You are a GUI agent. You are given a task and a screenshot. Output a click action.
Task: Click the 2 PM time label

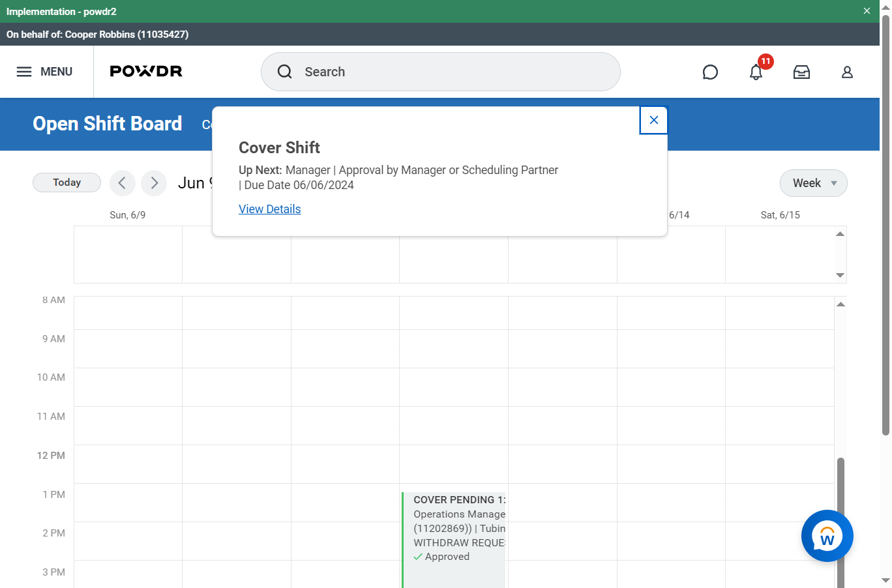[x=53, y=533]
